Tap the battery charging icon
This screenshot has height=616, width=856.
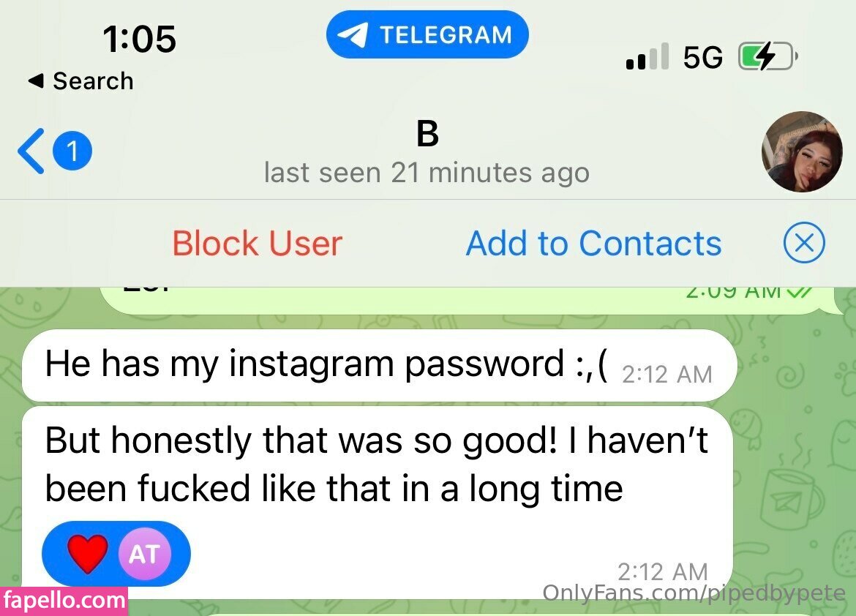click(x=767, y=56)
